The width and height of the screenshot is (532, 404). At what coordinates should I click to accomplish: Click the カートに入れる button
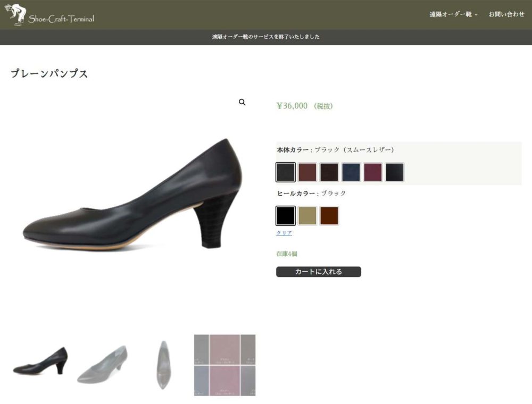pos(318,272)
